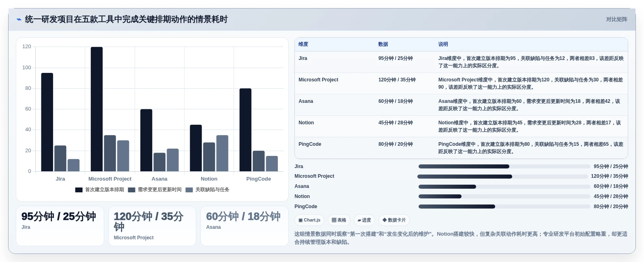Select the 数据卡片 tag chip
Screen dimensions: 644x262
[394, 220]
